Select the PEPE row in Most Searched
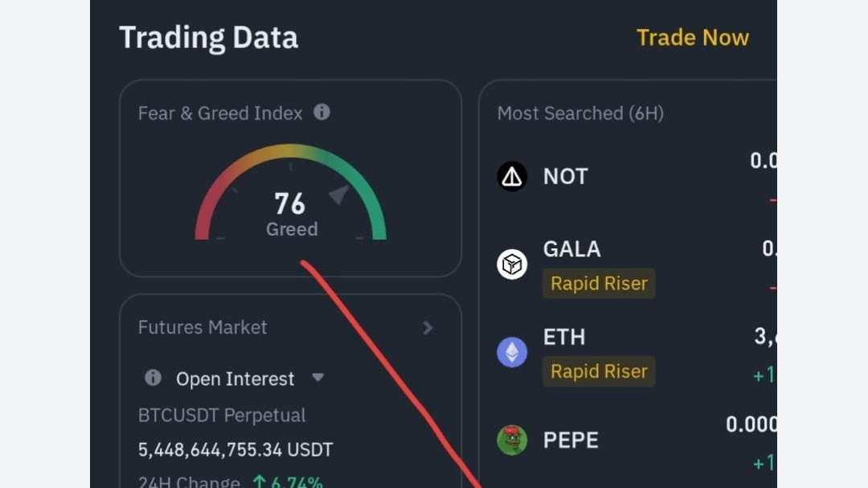Screen dimensions: 868x488 571,441
